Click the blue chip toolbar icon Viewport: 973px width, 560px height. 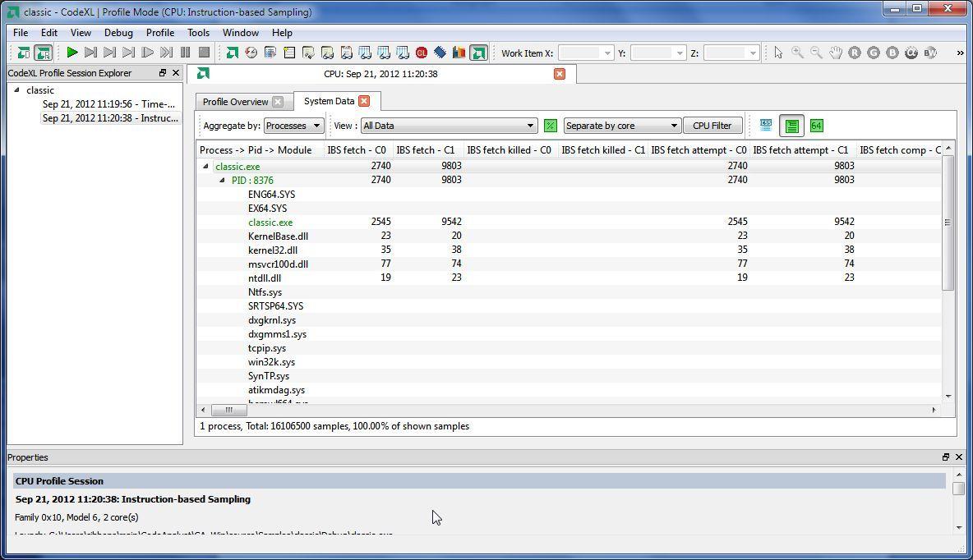click(440, 53)
